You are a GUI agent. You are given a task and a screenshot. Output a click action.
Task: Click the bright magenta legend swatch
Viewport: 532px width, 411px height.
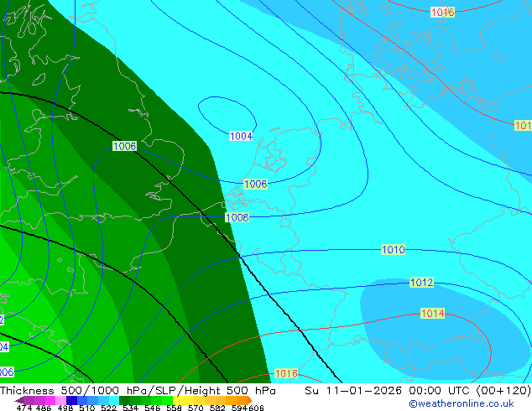pyautogui.click(x=50, y=400)
